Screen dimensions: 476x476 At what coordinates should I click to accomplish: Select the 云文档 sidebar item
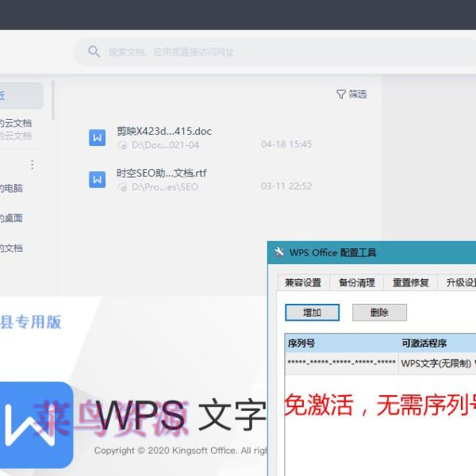tap(16, 123)
